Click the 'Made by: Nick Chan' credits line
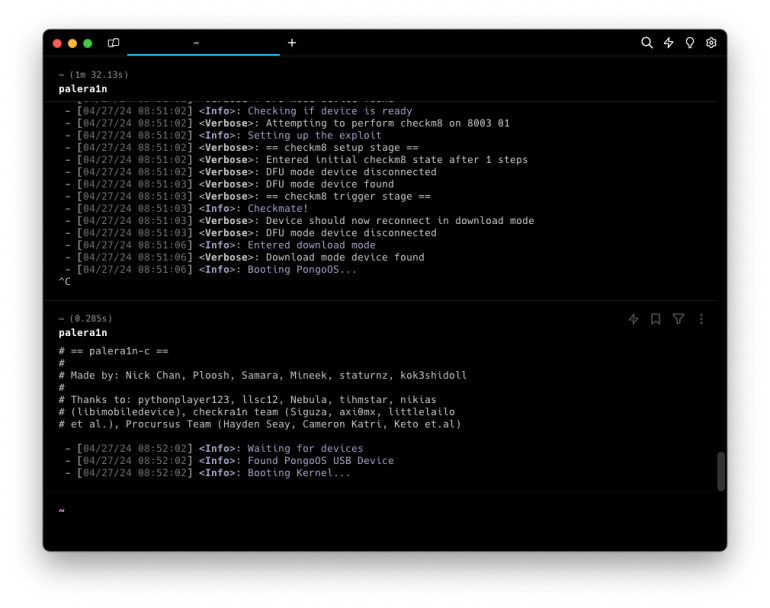770x608 pixels. point(263,375)
